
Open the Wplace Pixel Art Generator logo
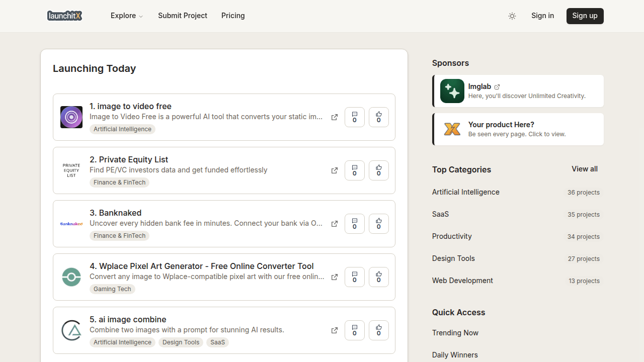[x=71, y=277]
